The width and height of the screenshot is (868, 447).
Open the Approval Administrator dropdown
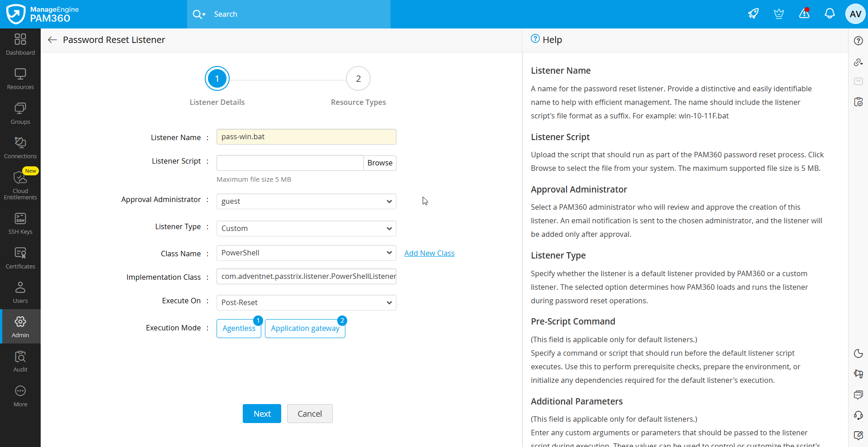[x=307, y=201]
